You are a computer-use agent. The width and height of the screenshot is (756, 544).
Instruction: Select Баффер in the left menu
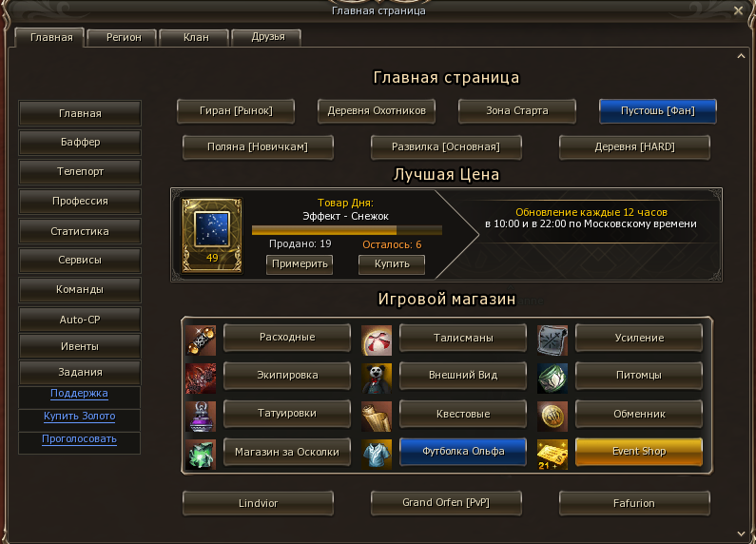pyautogui.click(x=80, y=143)
